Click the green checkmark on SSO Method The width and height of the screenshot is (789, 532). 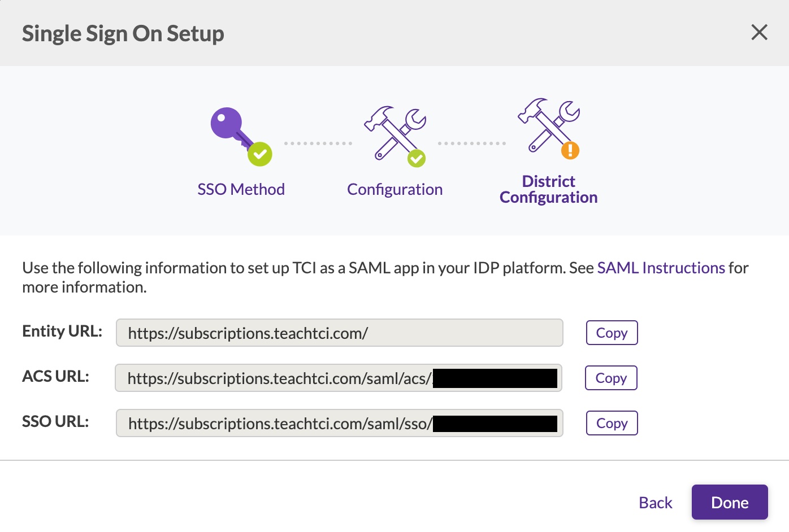[x=259, y=153]
